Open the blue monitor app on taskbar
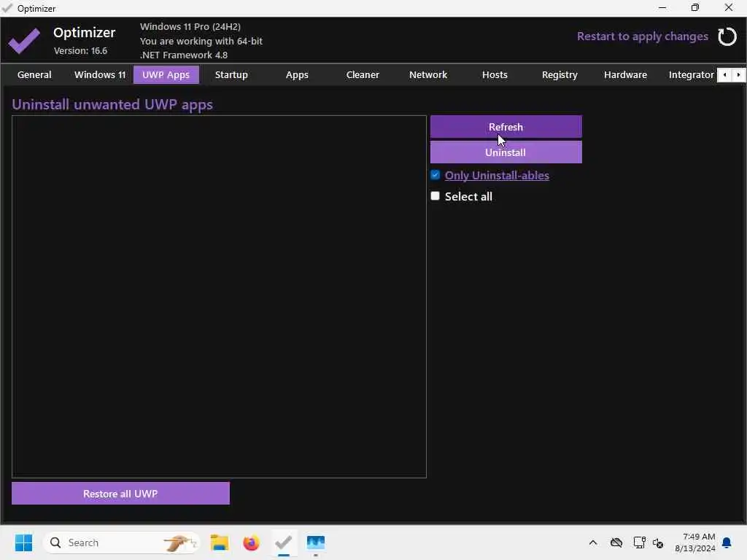Viewport: 747px width, 560px height. click(315, 542)
